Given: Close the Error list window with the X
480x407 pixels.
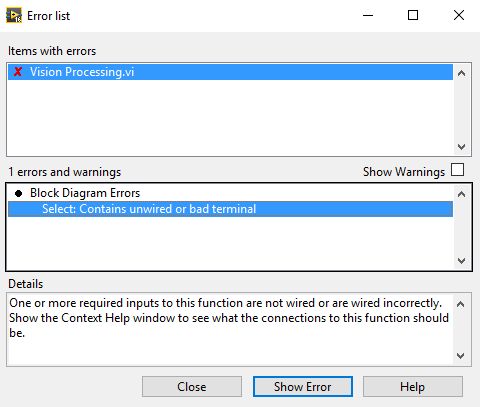Looking at the screenshot, I should tap(459, 15).
